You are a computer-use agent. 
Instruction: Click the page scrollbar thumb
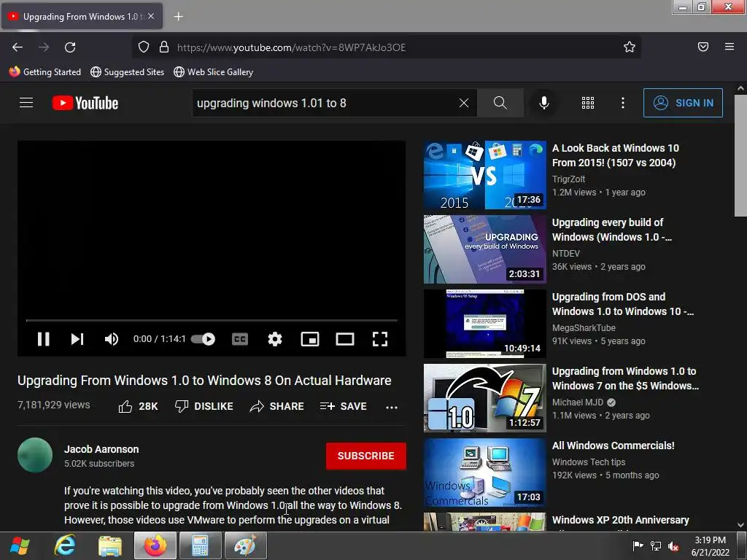pos(740,156)
